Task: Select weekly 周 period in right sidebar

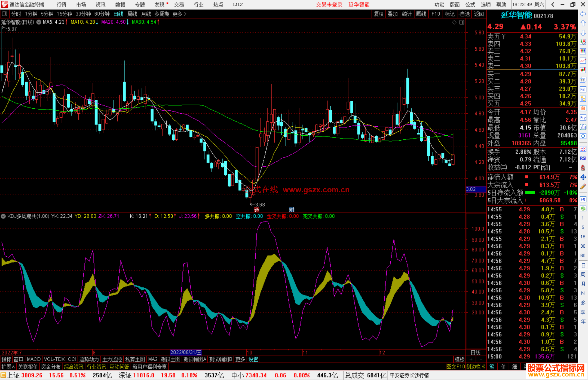Action: (x=583, y=274)
